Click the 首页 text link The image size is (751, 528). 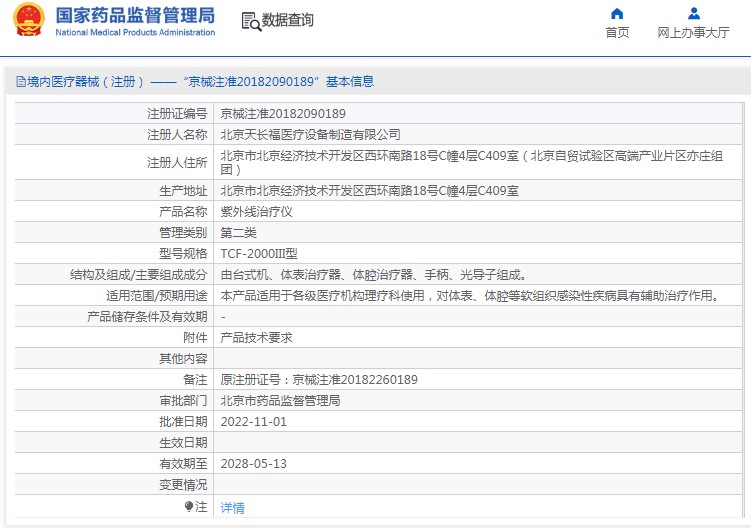[x=617, y=33]
